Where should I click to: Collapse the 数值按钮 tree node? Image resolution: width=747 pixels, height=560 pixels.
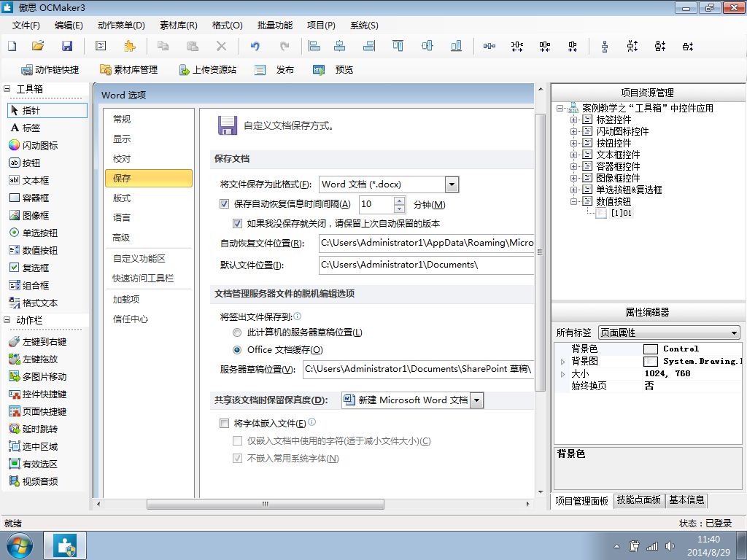click(x=573, y=202)
